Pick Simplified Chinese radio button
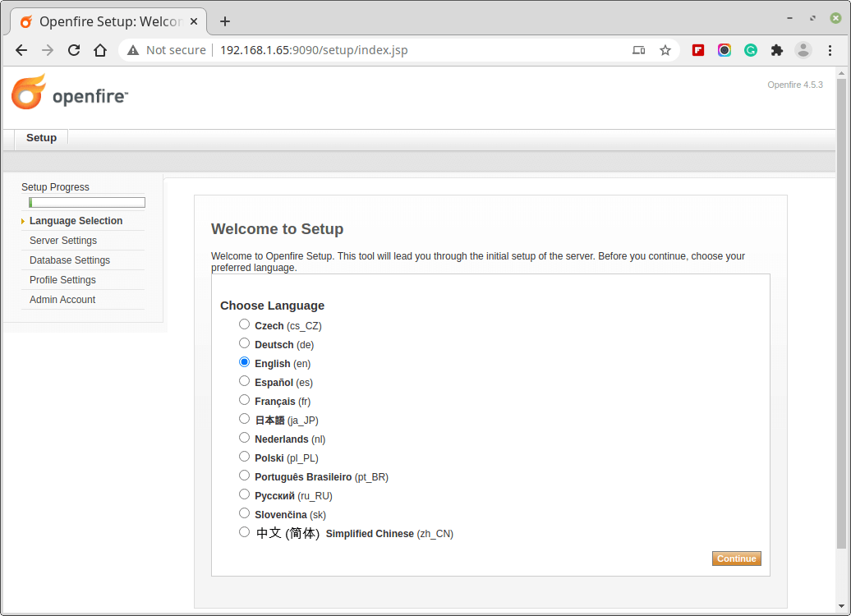851x616 pixels. pyautogui.click(x=244, y=532)
